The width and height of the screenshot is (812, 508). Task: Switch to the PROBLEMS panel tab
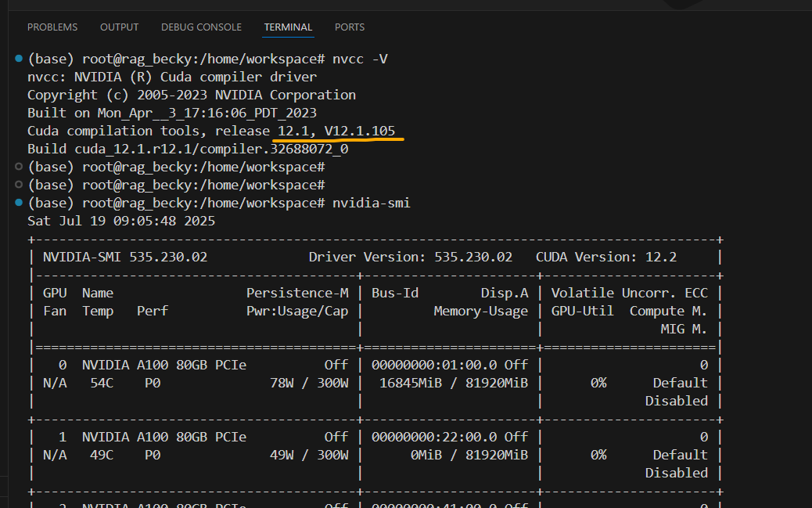click(52, 27)
